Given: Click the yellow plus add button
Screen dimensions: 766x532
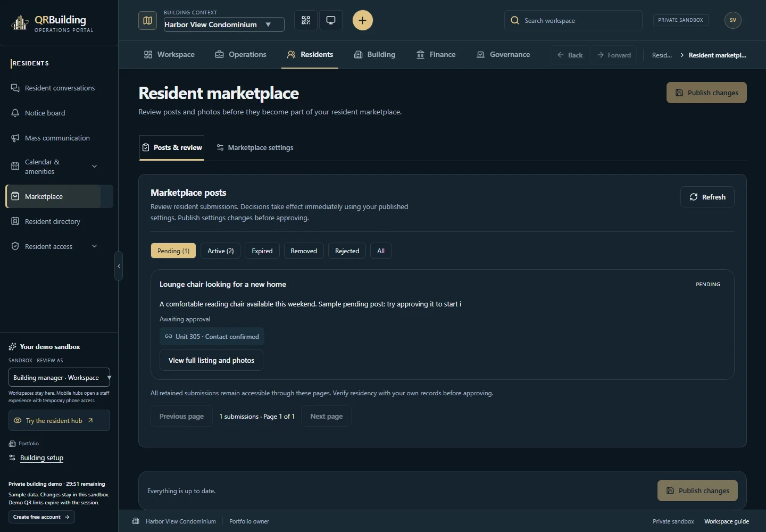Looking at the screenshot, I should tap(363, 20).
